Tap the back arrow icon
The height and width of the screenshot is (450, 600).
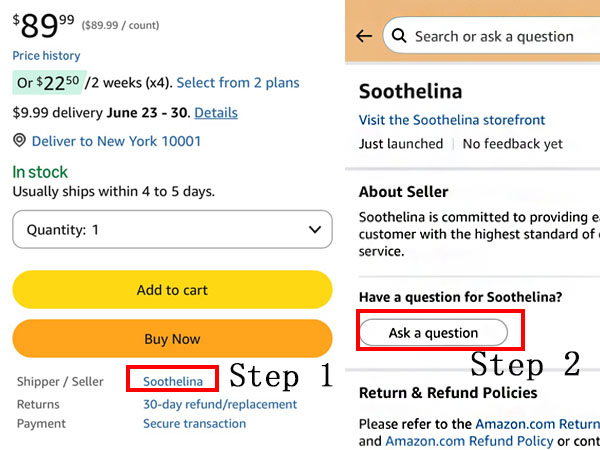point(364,36)
